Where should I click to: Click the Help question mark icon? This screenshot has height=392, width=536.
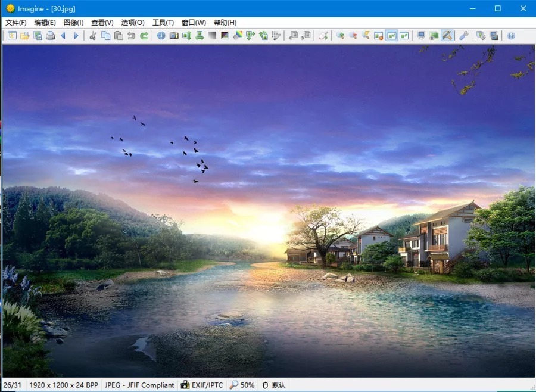pyautogui.click(x=511, y=36)
